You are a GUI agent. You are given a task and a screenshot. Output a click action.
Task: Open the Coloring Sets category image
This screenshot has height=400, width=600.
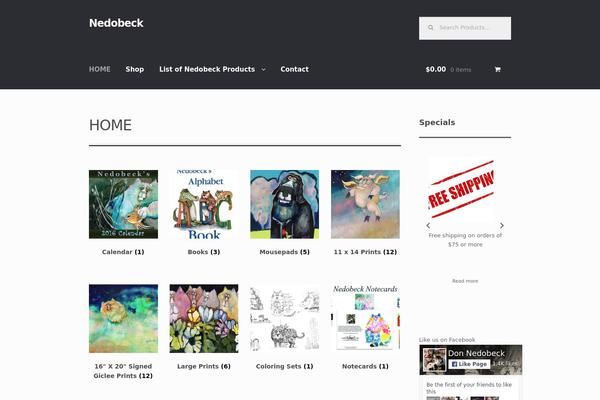coord(284,318)
